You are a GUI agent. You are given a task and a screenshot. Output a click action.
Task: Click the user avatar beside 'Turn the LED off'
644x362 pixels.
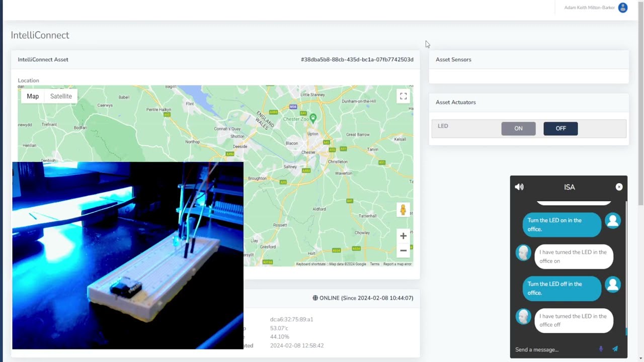tap(613, 285)
